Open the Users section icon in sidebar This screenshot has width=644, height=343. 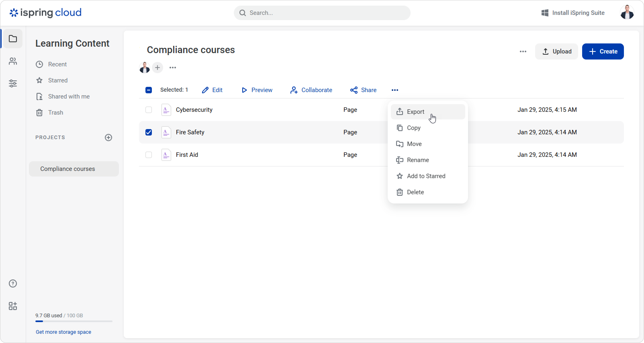point(13,61)
